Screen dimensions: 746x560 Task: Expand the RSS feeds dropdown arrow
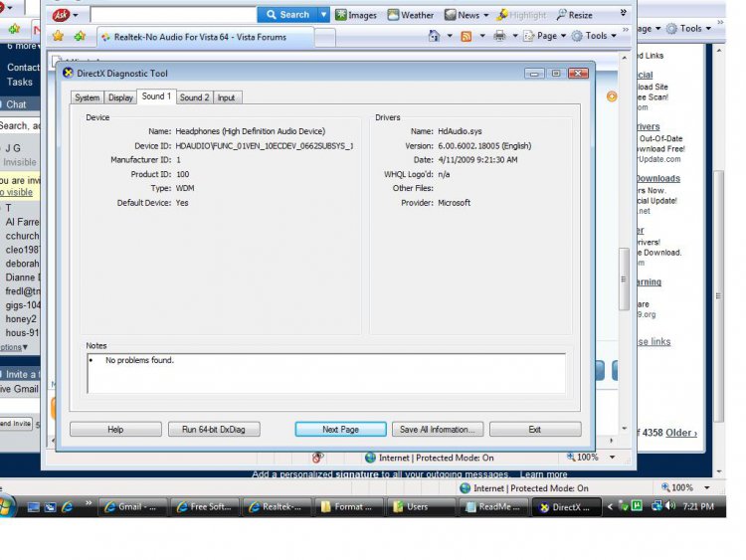point(482,36)
